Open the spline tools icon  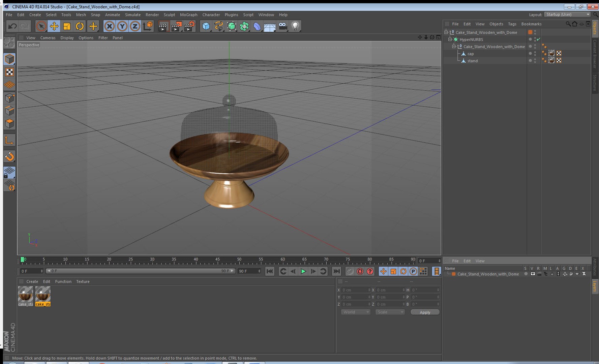(219, 26)
